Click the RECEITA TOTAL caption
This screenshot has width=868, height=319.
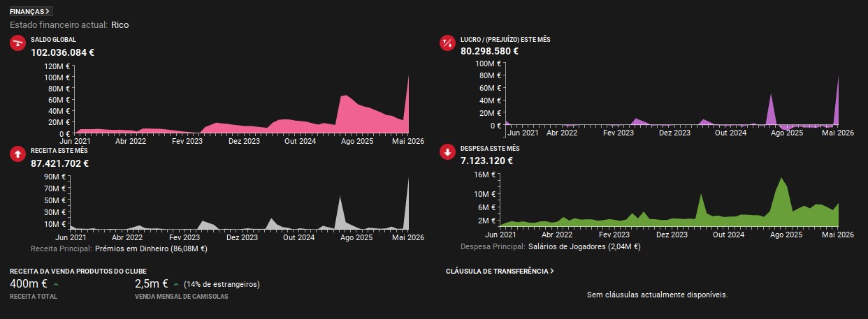(x=34, y=297)
